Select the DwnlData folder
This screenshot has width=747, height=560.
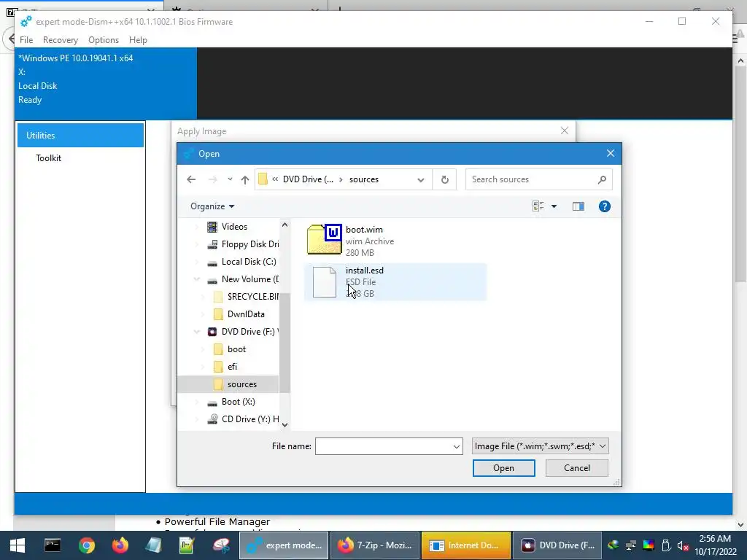[239, 314]
